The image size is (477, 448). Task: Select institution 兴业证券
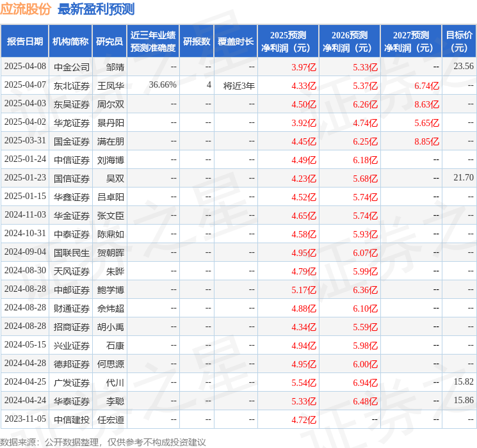click(72, 345)
